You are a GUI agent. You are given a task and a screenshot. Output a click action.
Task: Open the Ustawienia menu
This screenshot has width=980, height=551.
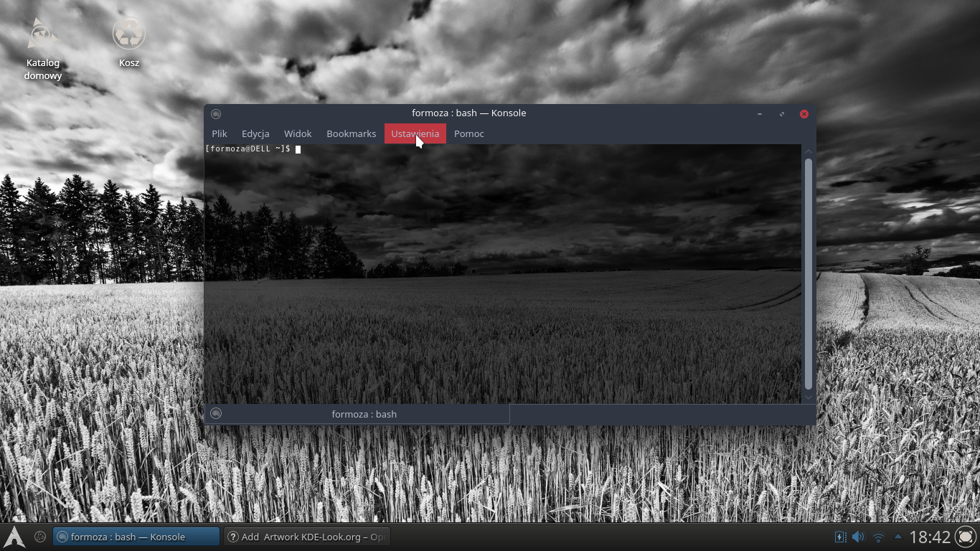[415, 133]
